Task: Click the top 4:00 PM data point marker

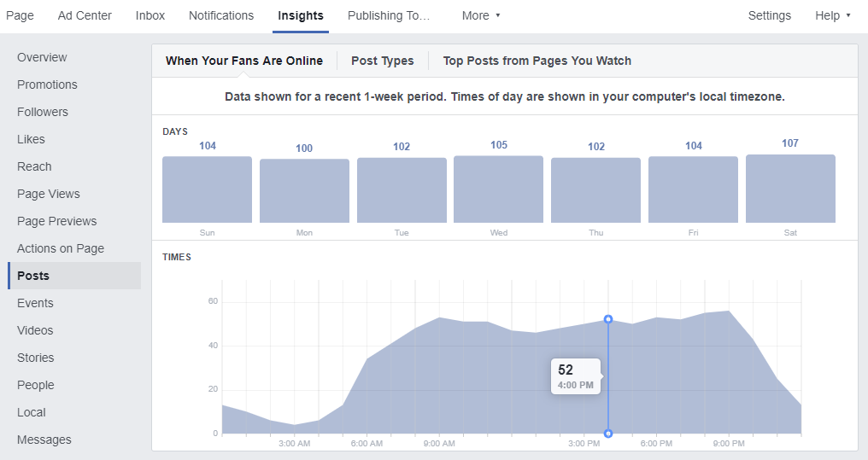Action: [608, 319]
